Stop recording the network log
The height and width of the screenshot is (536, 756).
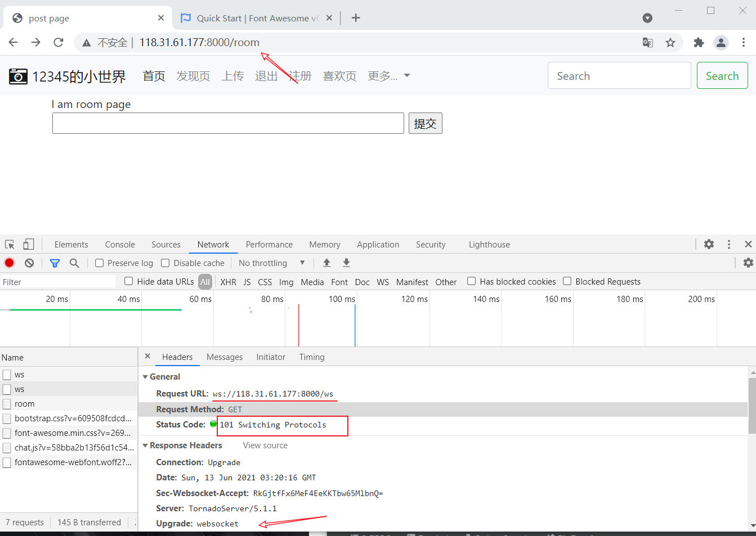click(10, 263)
